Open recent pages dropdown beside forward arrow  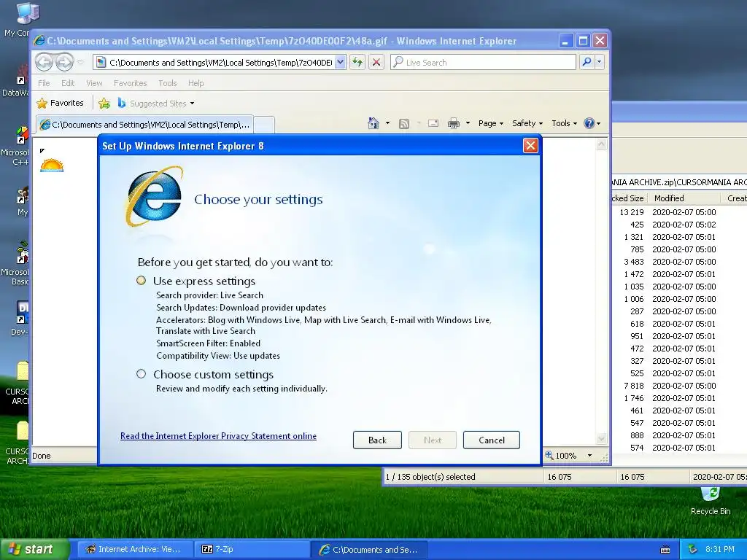point(80,63)
